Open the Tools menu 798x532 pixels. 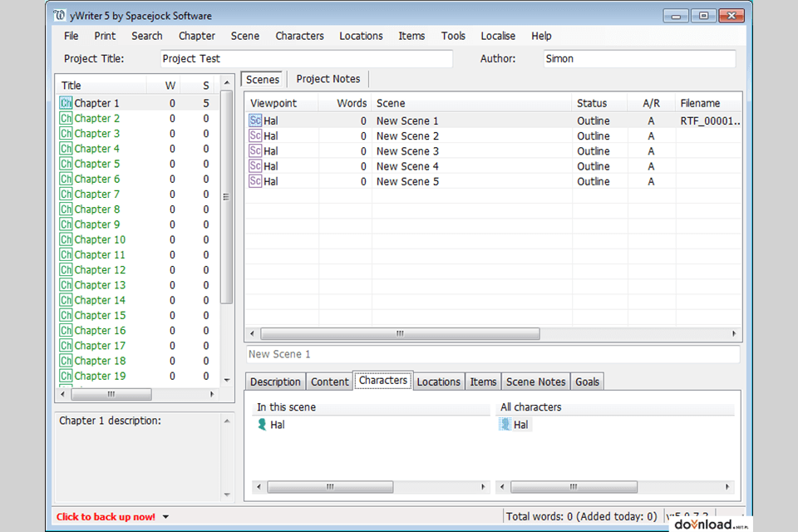[453, 36]
